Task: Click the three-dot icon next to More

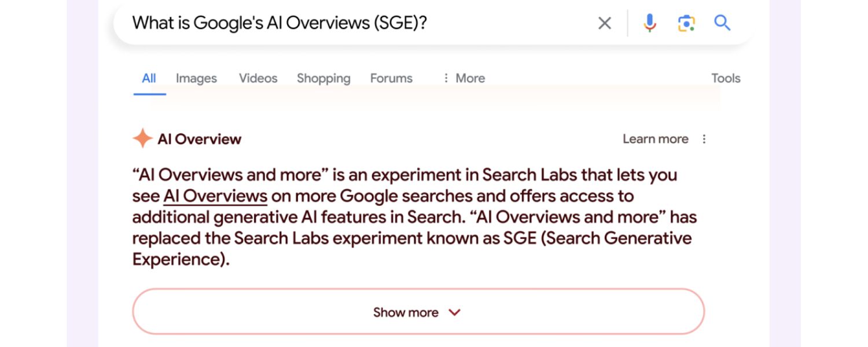Action: pyautogui.click(x=444, y=78)
